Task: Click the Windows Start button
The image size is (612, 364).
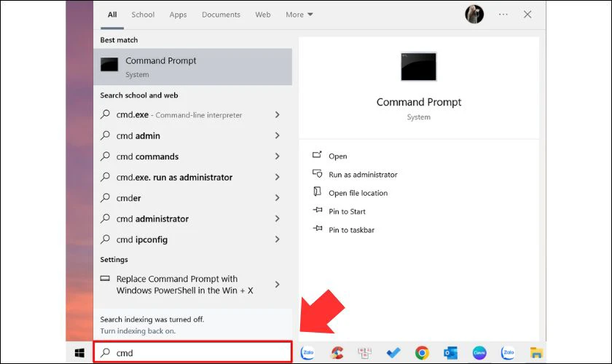Action: point(79,353)
